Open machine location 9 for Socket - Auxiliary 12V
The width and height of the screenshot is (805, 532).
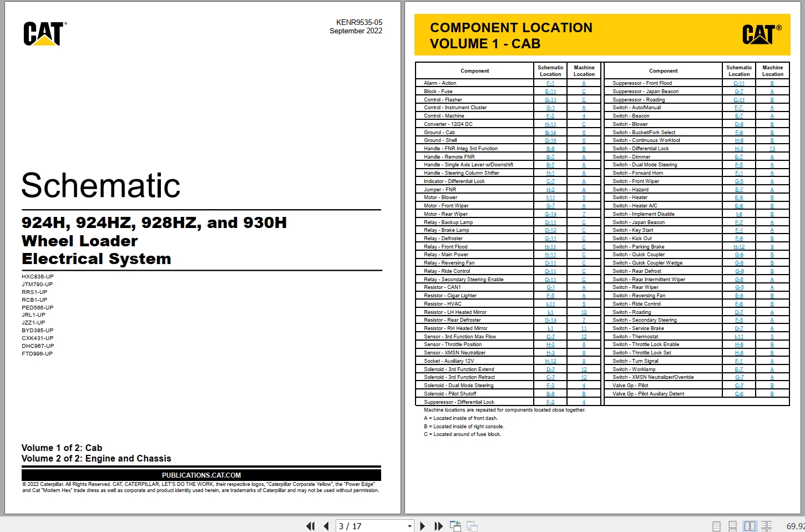584,361
